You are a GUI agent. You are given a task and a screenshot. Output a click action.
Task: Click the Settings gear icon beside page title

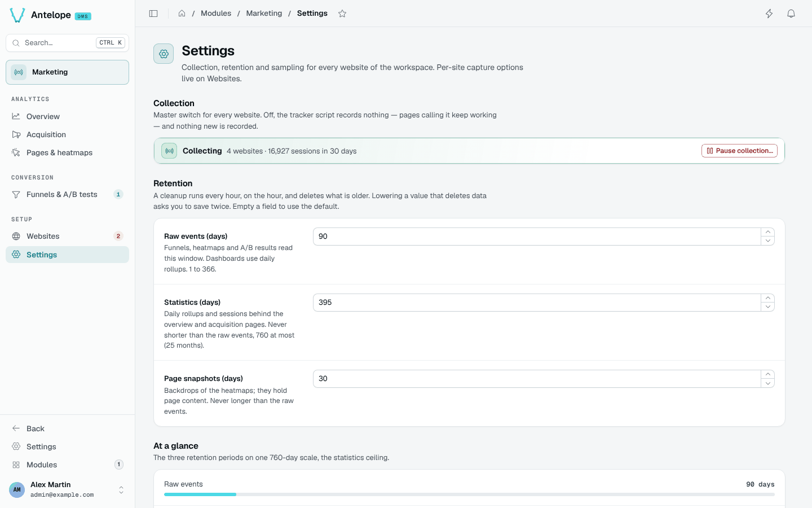(164, 54)
